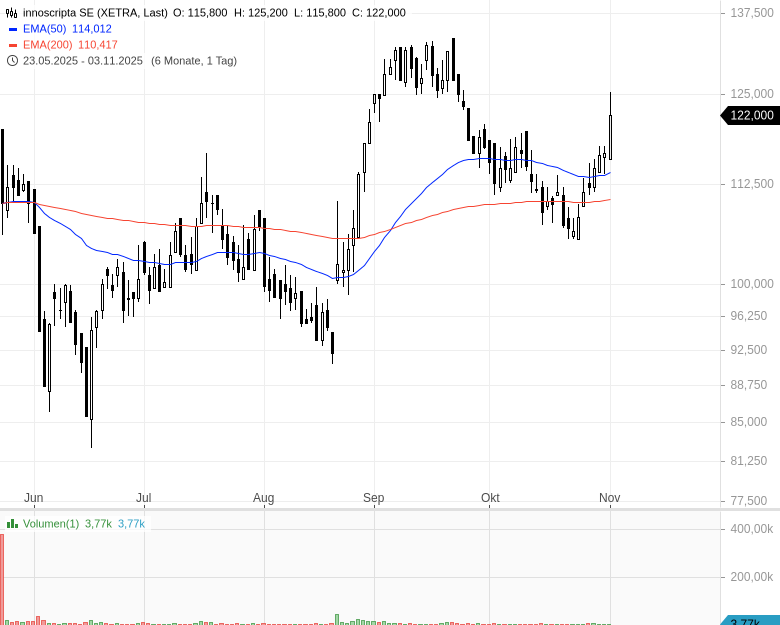Screen dimensions: 780x625
Task: Click the Sep label on the time axis
Action: pyautogui.click(x=373, y=497)
